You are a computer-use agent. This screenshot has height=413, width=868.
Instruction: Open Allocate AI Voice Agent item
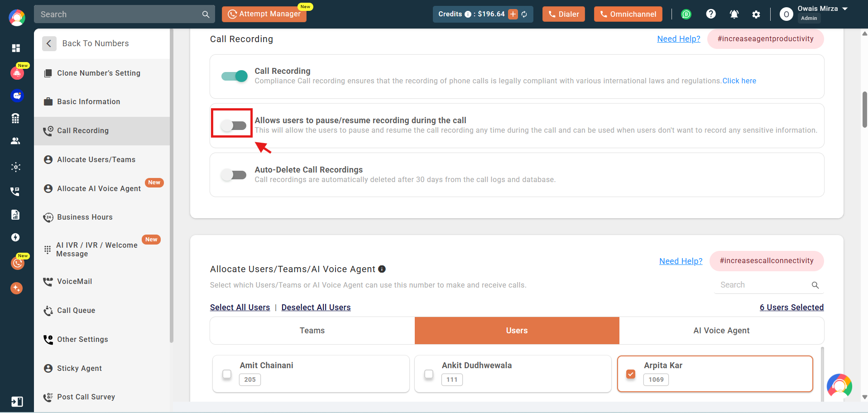[x=102, y=188]
